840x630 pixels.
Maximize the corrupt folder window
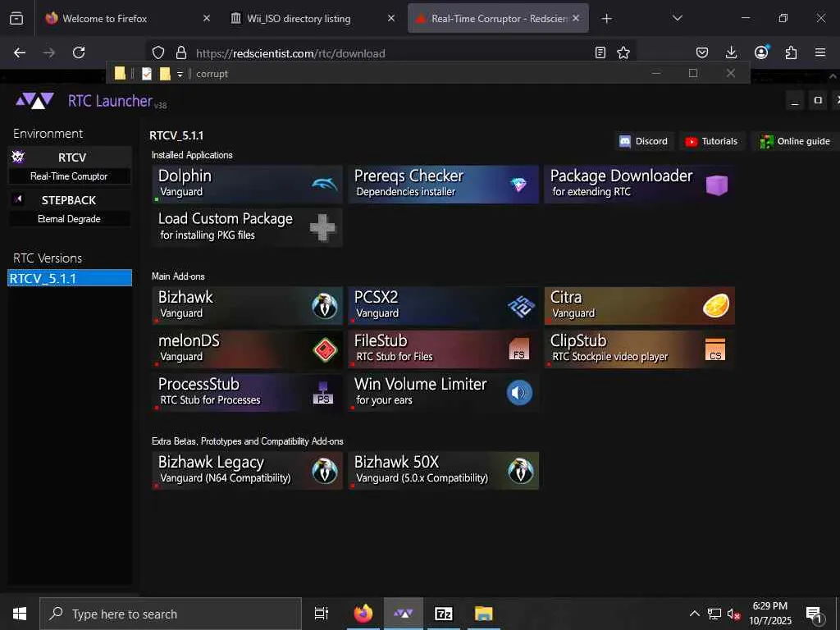pos(693,73)
